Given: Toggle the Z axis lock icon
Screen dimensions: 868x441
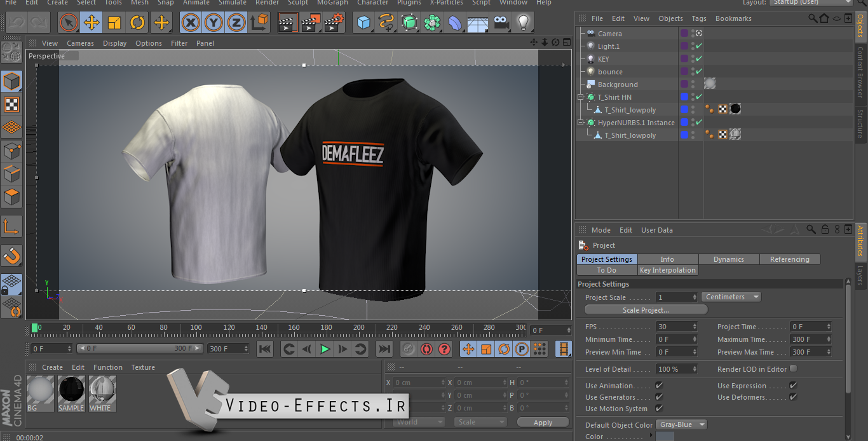Looking at the screenshot, I should click(x=236, y=24).
